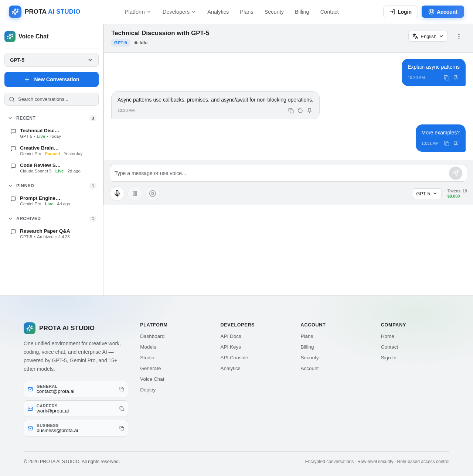Screen dimensions: 473x476
Task: Click the PROTA AI STUDIO header logo icon
Action: (x=15, y=12)
